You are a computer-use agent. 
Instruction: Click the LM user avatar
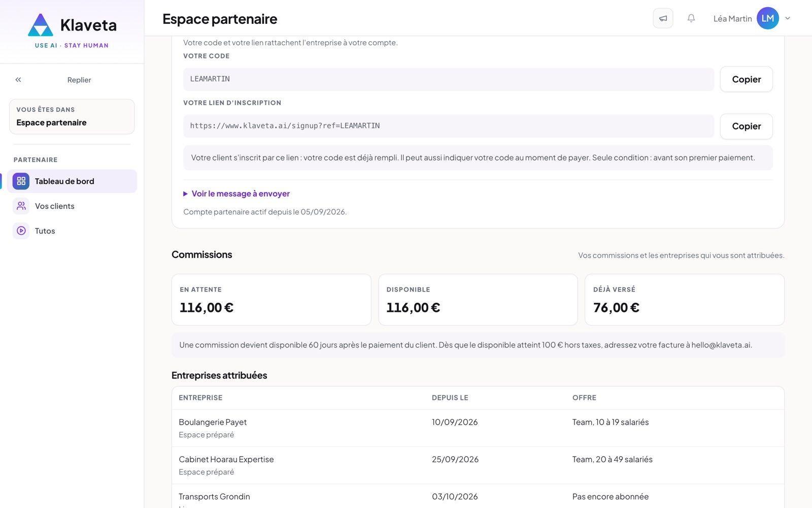(x=767, y=18)
